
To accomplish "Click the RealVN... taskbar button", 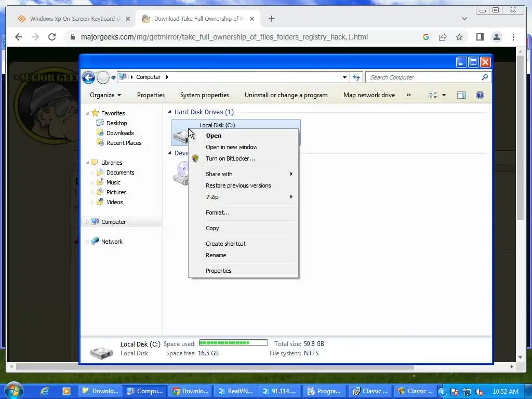I will pos(235,391).
